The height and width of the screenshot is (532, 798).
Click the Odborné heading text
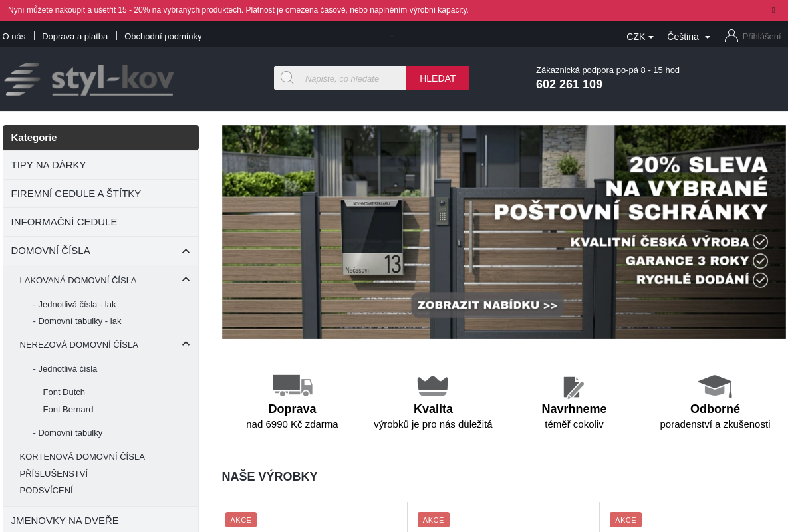[715, 409]
